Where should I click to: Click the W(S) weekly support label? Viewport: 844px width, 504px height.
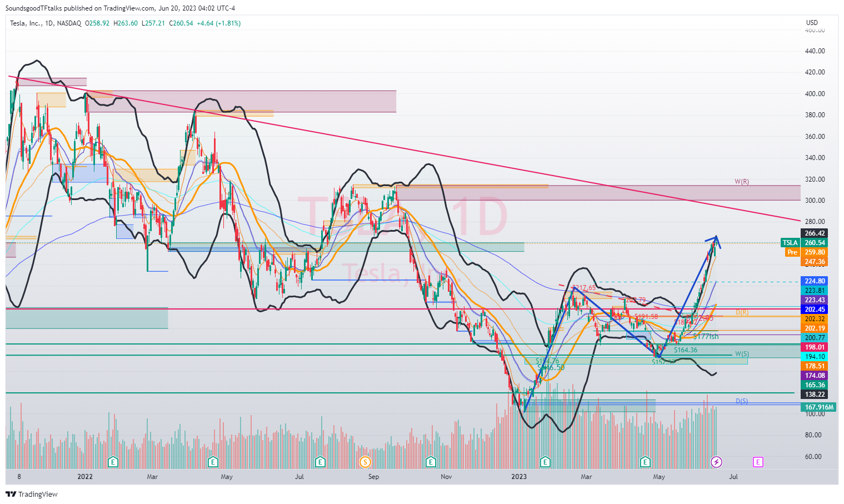(x=742, y=354)
